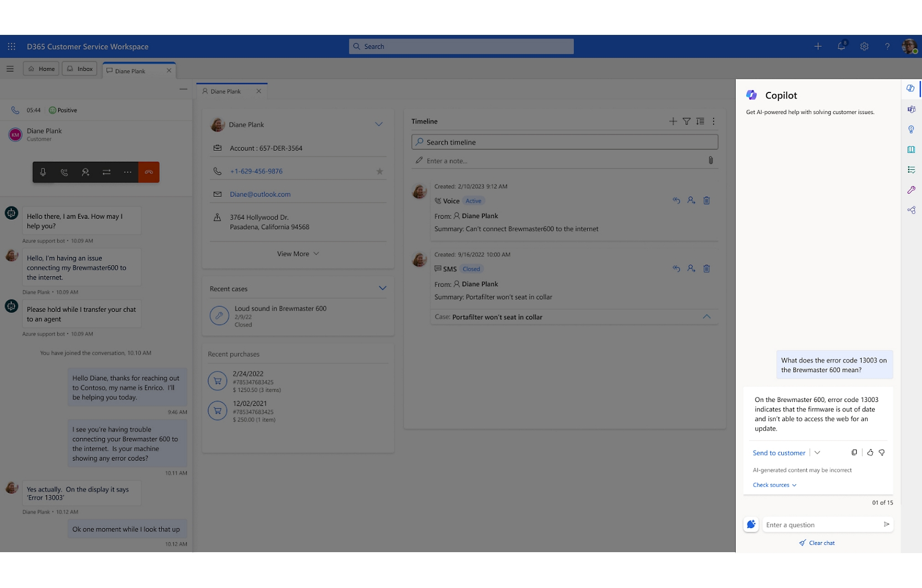Open knowledge search book icon
Image resolution: width=922 pixels, height=588 pixels.
[911, 149]
